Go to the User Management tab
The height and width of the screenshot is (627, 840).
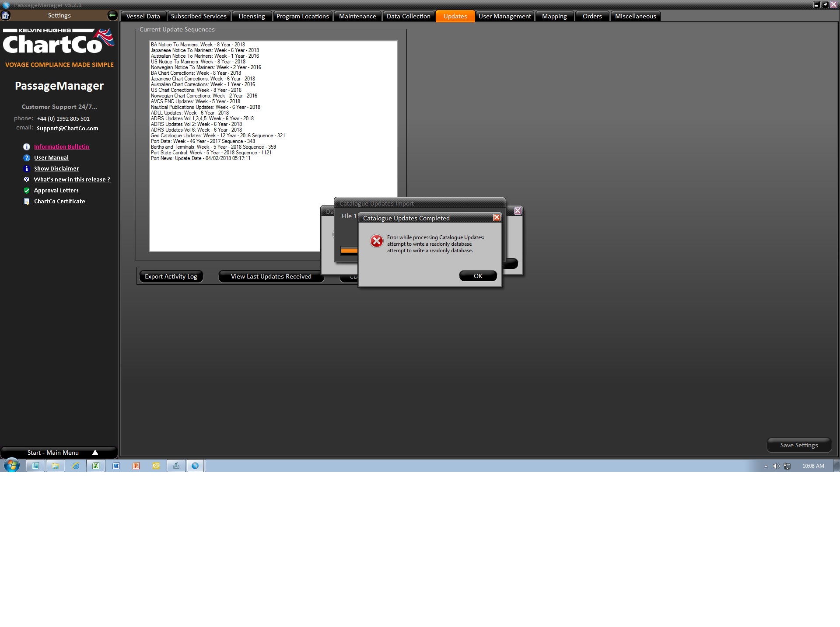pyautogui.click(x=504, y=16)
